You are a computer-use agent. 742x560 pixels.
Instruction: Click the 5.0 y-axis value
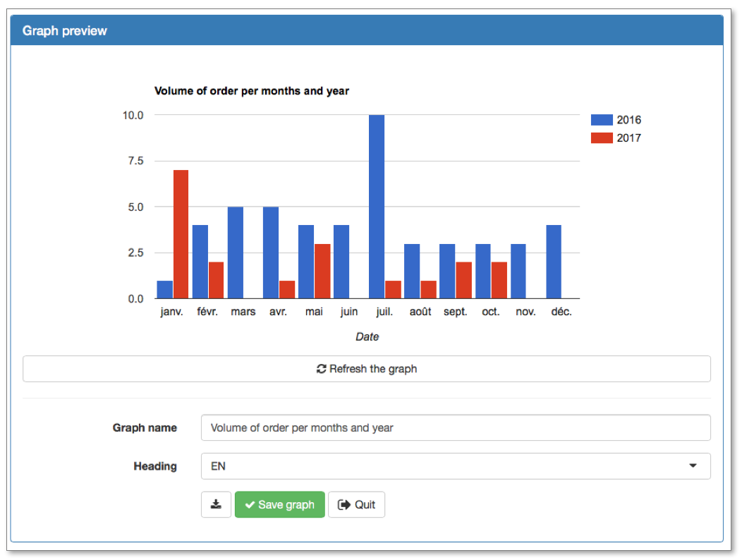[135, 207]
